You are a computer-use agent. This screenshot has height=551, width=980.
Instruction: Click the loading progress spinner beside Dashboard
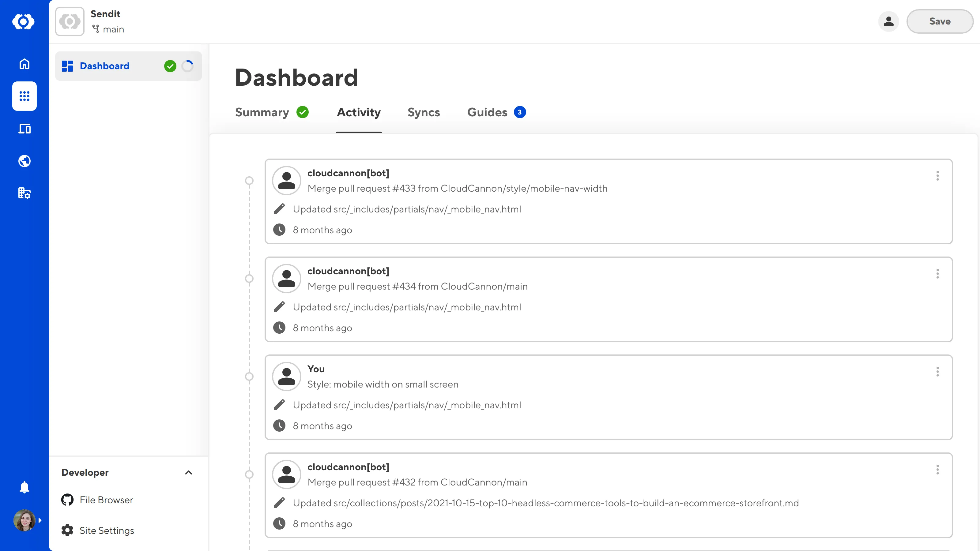[187, 66]
